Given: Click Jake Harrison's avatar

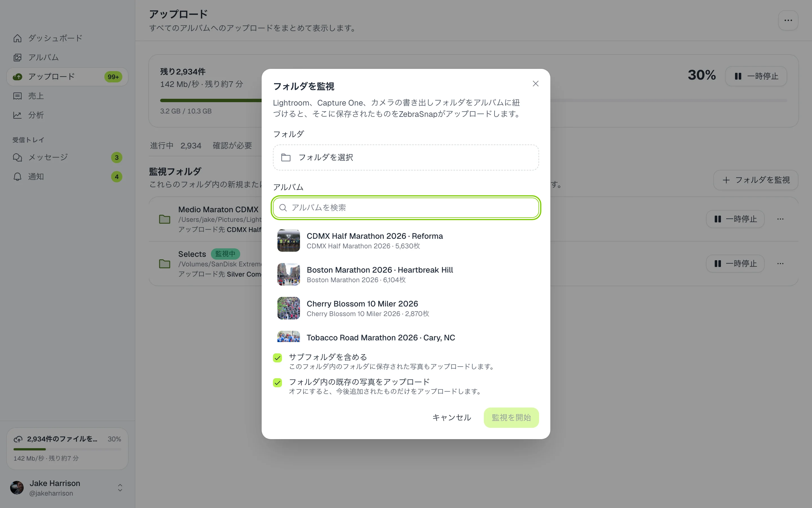Looking at the screenshot, I should coord(17,487).
